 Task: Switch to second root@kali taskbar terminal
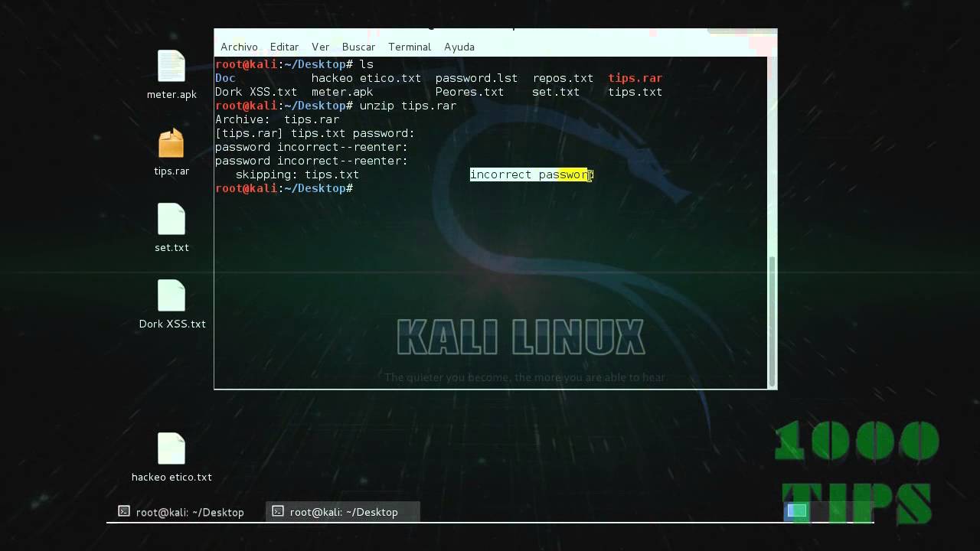(343, 512)
